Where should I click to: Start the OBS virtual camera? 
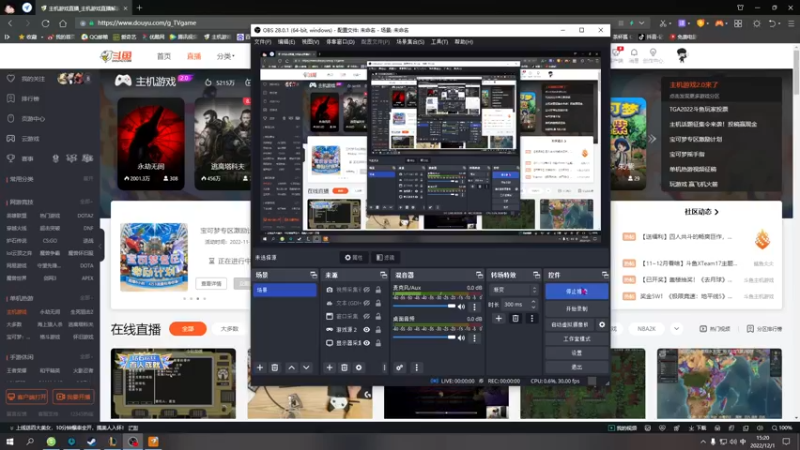coord(570,324)
